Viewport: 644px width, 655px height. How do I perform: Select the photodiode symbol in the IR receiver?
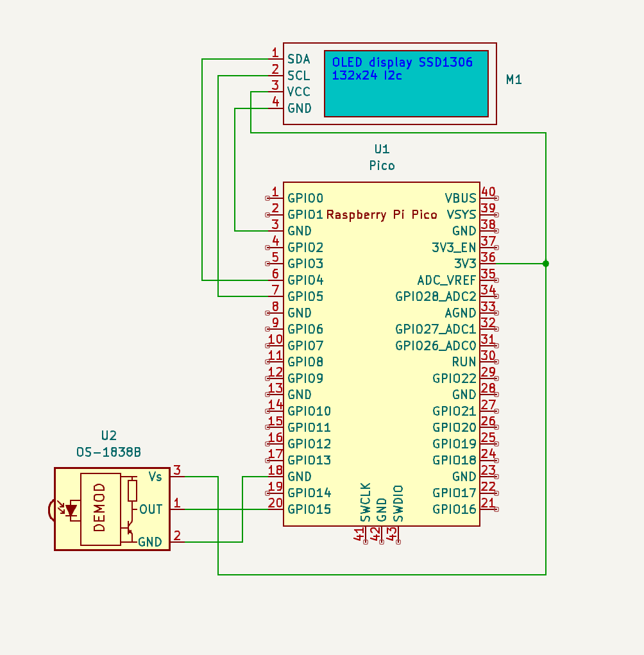[70, 510]
